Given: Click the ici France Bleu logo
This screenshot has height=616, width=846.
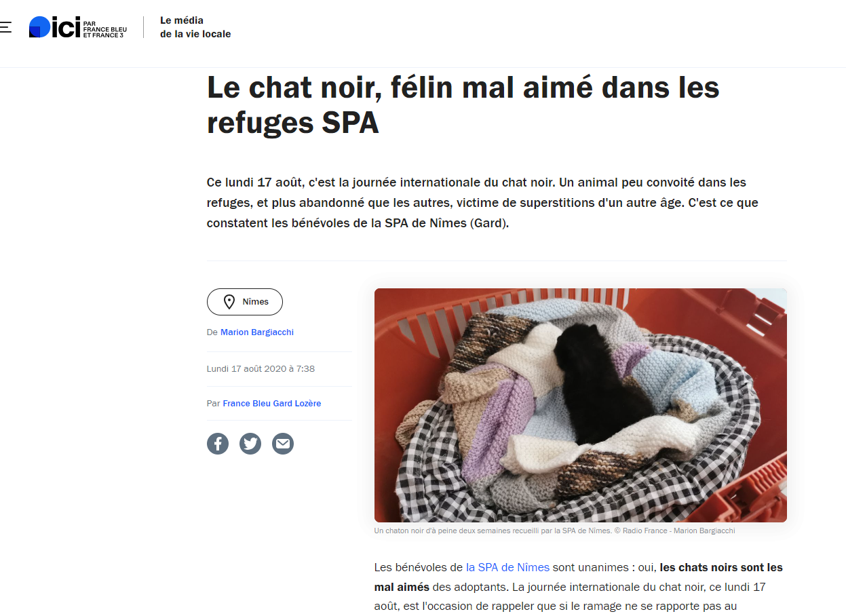Looking at the screenshot, I should click(78, 27).
